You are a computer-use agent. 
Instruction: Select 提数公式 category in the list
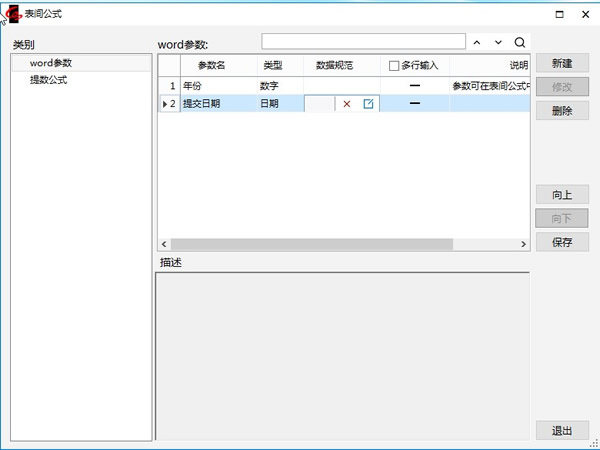pos(49,80)
